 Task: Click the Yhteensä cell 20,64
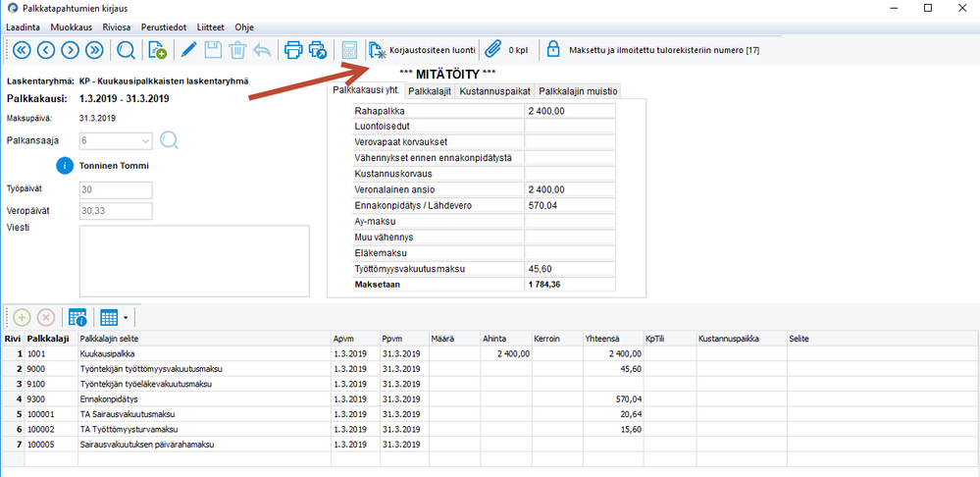[x=613, y=414]
